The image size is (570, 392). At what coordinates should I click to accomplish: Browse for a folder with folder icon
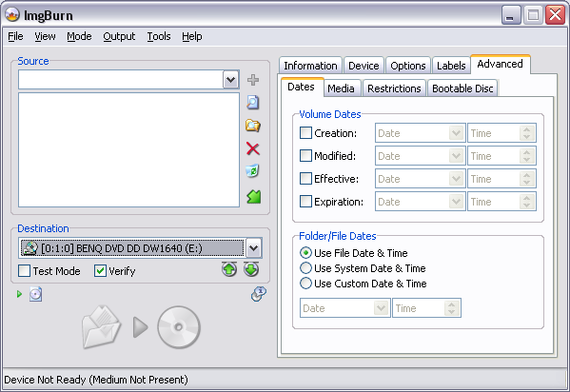253,126
